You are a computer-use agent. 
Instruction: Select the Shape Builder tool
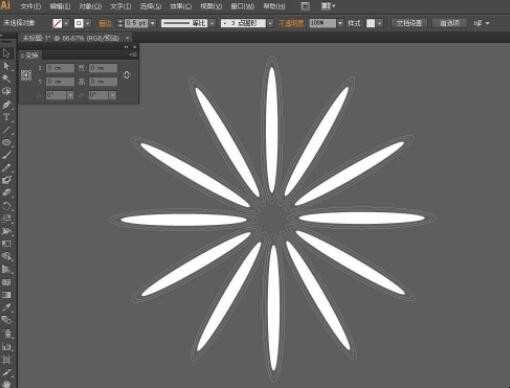(x=6, y=256)
